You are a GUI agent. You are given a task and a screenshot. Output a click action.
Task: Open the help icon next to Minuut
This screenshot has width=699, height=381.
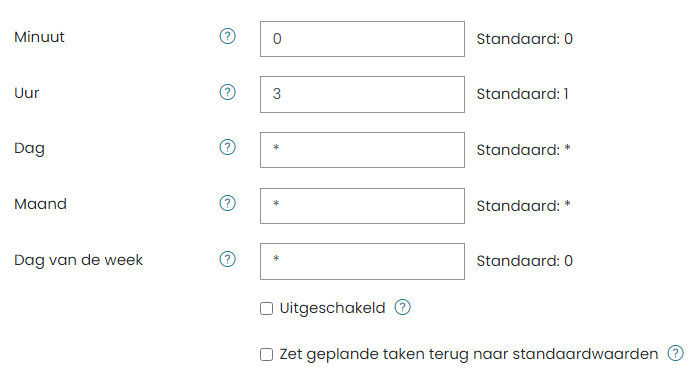click(x=227, y=36)
